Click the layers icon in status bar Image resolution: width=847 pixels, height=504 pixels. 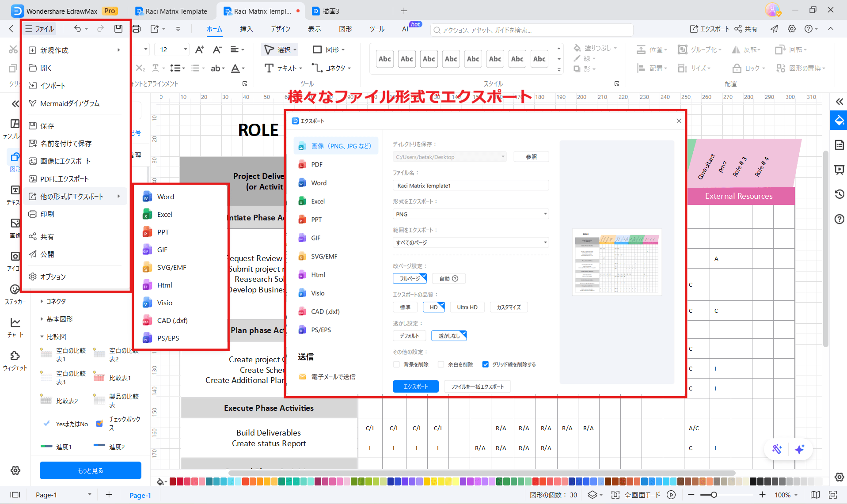coord(592,495)
